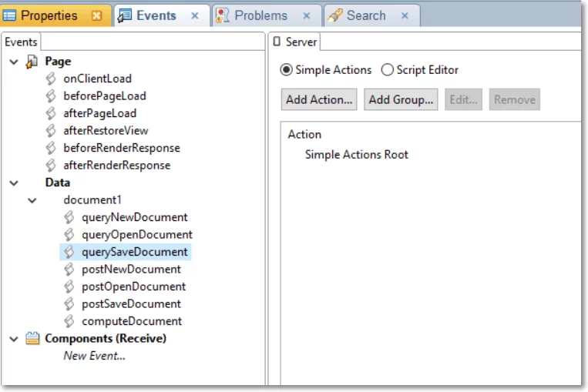
Task: Click the Page node icon
Action: pyautogui.click(x=32, y=62)
